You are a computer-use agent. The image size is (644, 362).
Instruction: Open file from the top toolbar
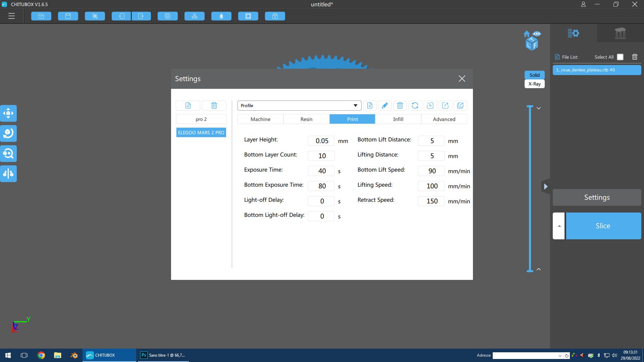click(41, 16)
